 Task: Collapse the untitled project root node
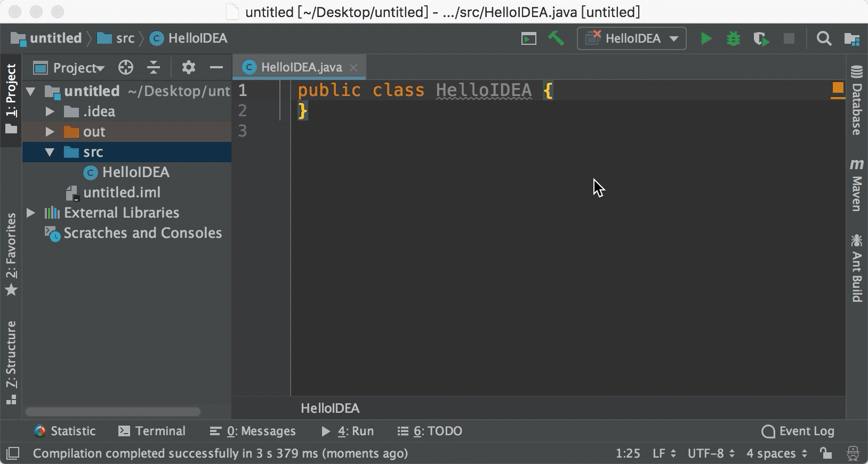[x=31, y=91]
